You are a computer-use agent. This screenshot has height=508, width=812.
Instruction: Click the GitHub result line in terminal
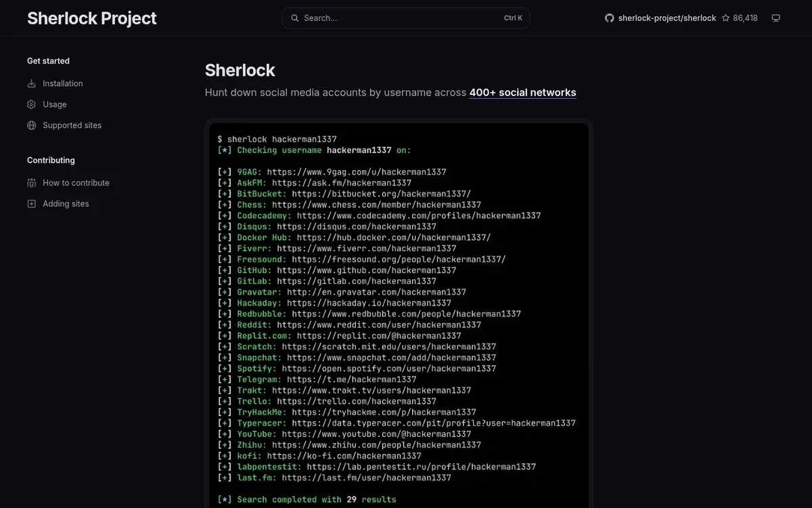click(337, 270)
